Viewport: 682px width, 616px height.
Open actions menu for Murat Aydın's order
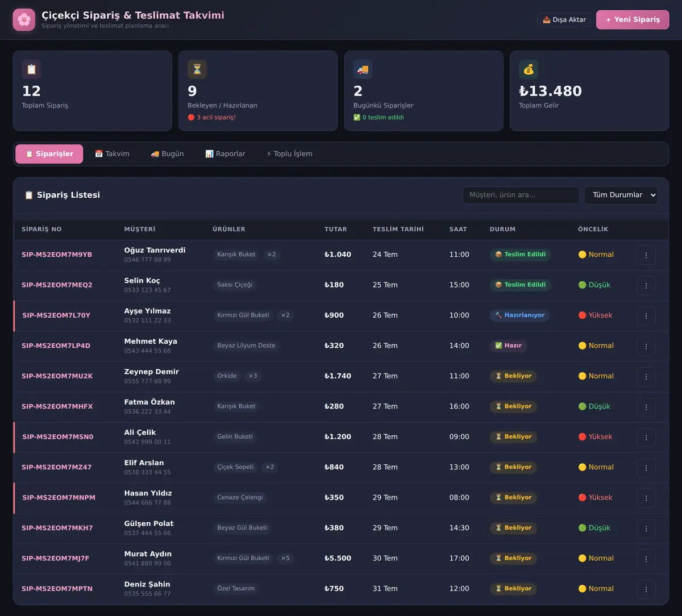pyautogui.click(x=646, y=559)
